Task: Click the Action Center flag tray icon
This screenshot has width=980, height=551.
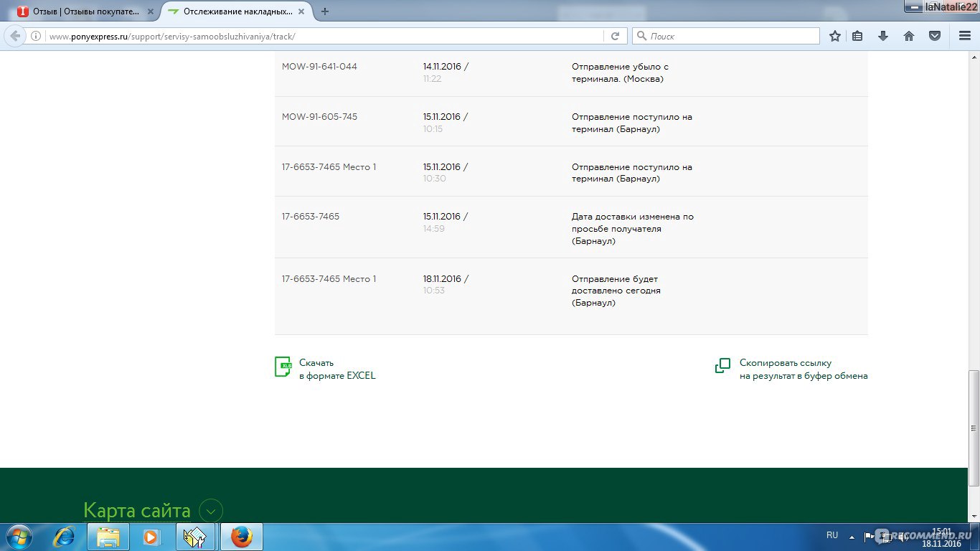Action: point(868,536)
